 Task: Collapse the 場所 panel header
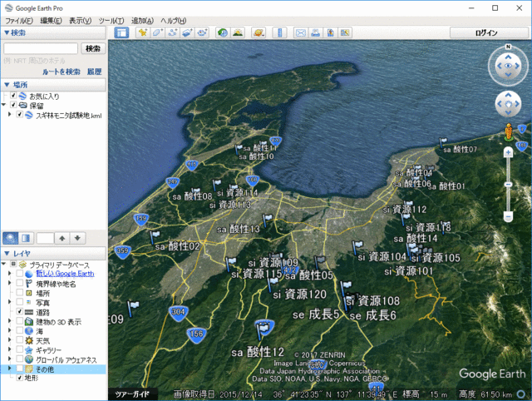[x=53, y=85]
